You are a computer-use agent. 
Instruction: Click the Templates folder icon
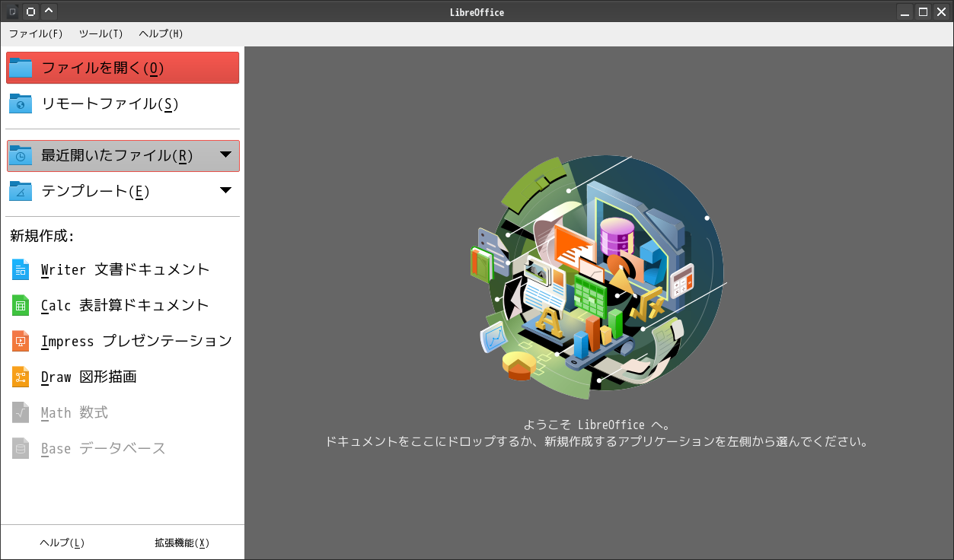pyautogui.click(x=21, y=191)
